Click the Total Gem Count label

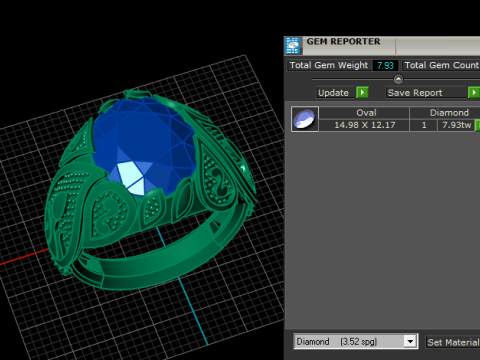pos(442,65)
